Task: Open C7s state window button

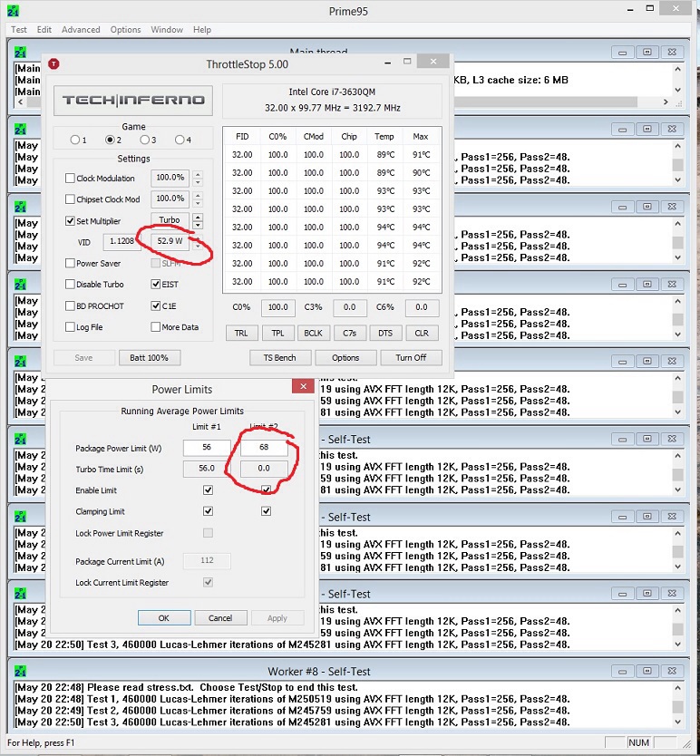Action: 349,333
